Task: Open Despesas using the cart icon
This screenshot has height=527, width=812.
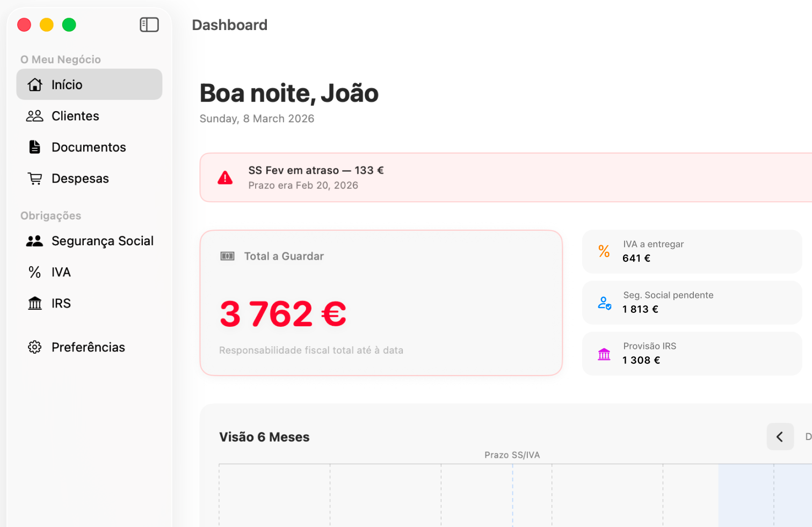Action: (34, 178)
